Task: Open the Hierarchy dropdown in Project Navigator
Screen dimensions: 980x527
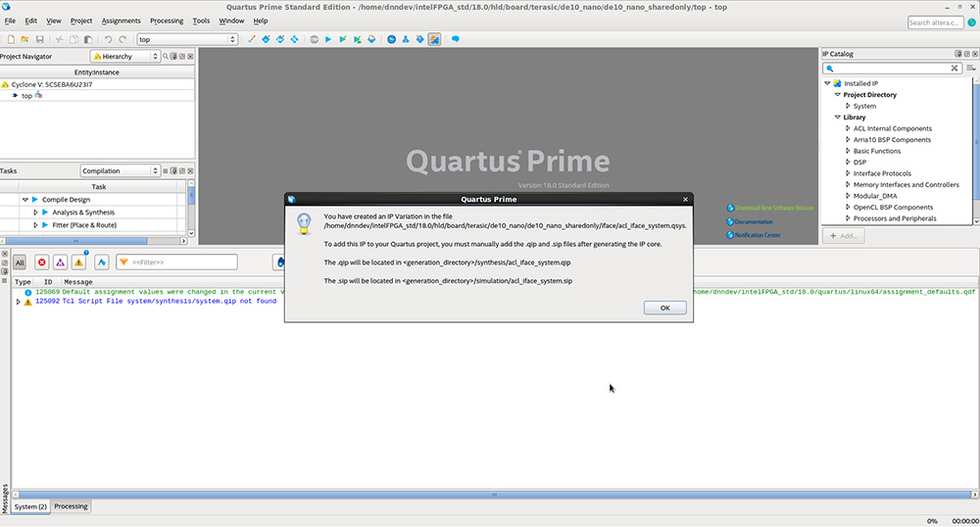Action: click(x=125, y=56)
